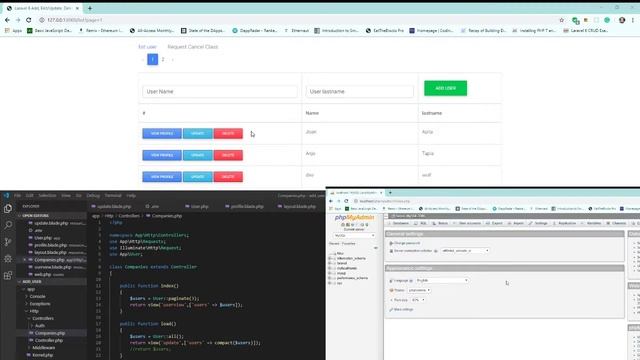Open Controller.php in the explorer tree

point(49,340)
